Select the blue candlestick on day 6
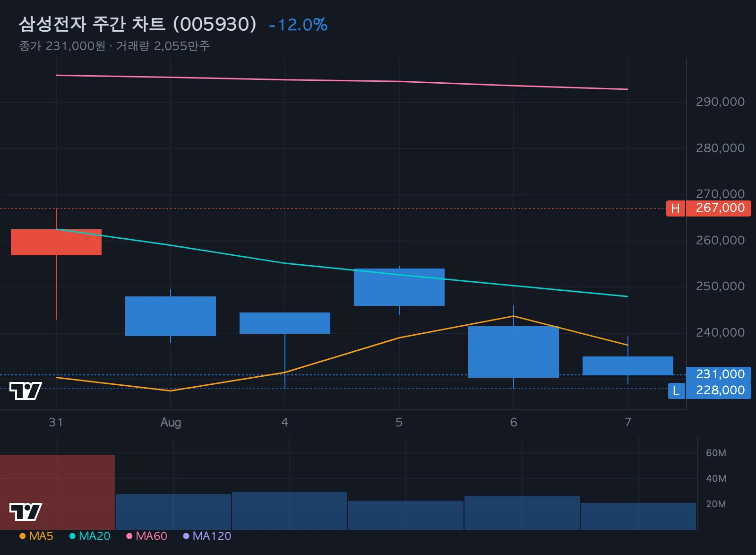Image resolution: width=756 pixels, height=555 pixels. [x=514, y=352]
